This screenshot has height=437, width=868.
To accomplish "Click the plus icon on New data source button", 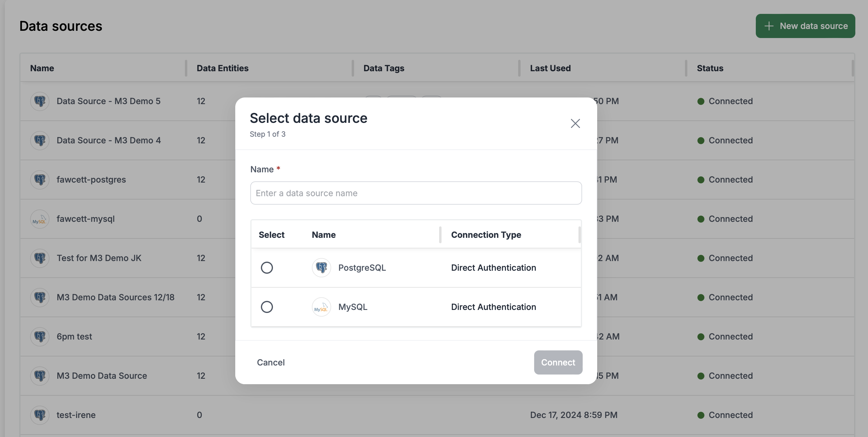I will tap(769, 26).
